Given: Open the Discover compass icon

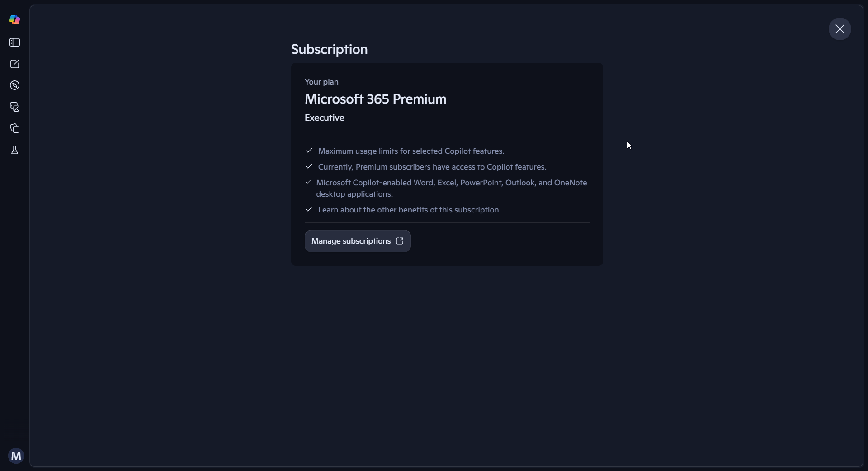Looking at the screenshot, I should [15, 85].
